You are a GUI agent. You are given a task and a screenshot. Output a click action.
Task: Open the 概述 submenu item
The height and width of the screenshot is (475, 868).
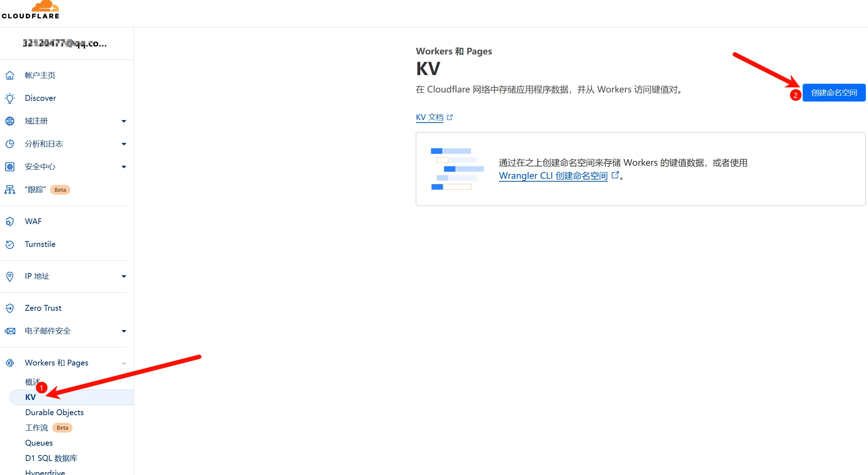tap(33, 382)
